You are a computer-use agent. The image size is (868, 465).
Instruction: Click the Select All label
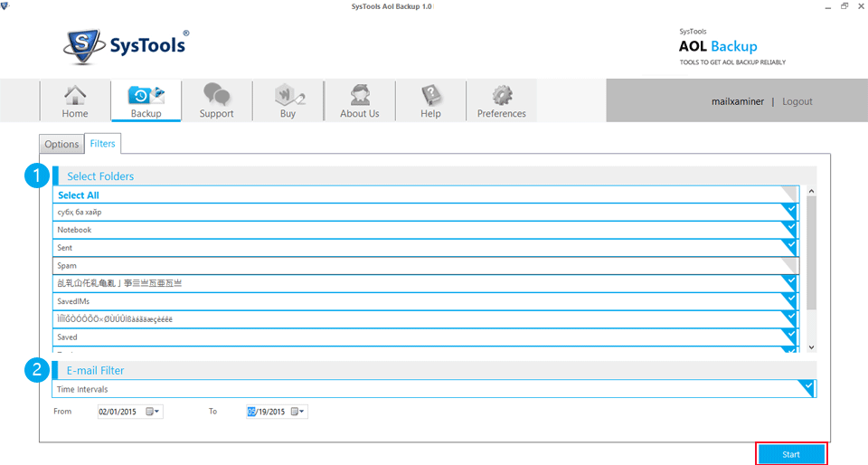tap(79, 195)
